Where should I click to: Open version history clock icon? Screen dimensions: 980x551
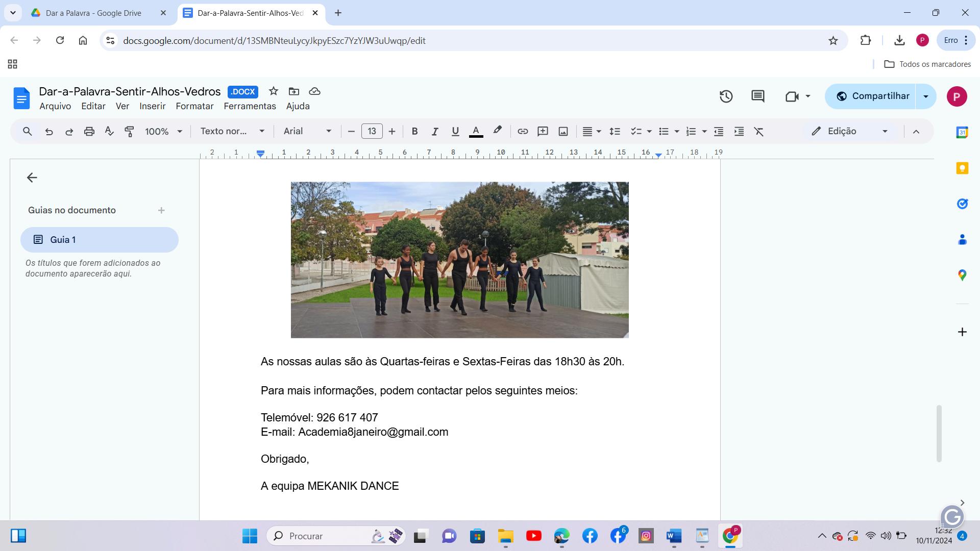coord(726,96)
